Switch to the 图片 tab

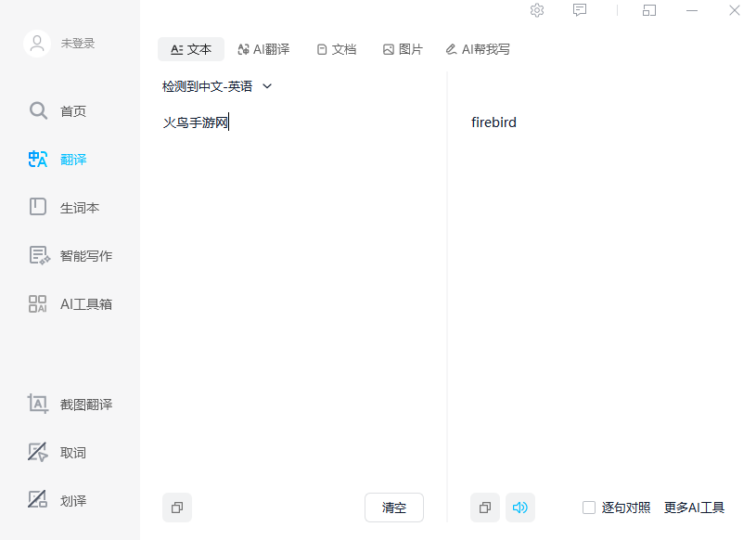click(x=404, y=49)
